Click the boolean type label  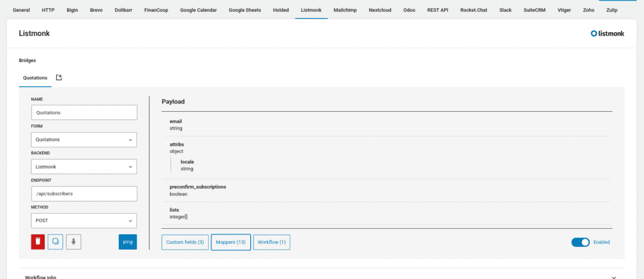178,194
